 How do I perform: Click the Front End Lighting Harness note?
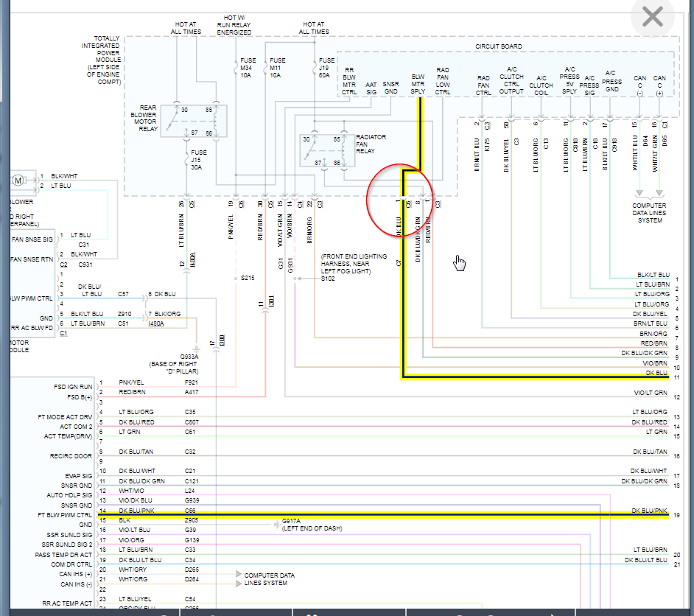coord(354,263)
